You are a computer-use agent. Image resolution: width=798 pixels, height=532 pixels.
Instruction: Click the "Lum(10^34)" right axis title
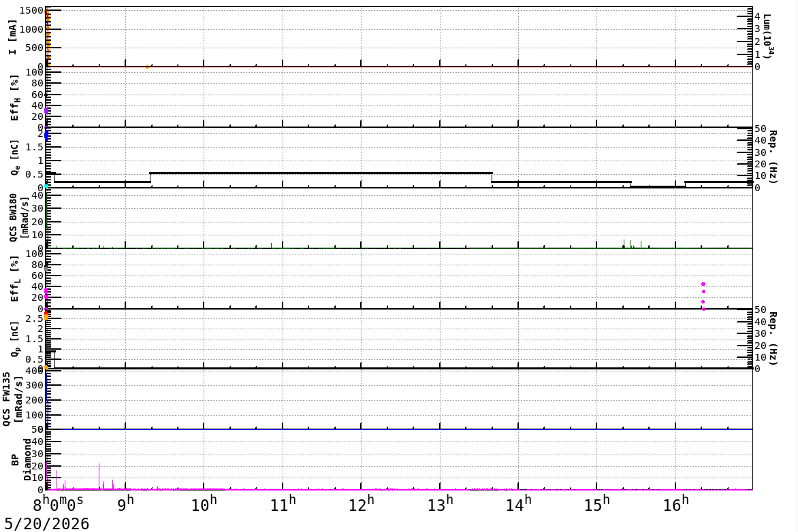tap(769, 36)
